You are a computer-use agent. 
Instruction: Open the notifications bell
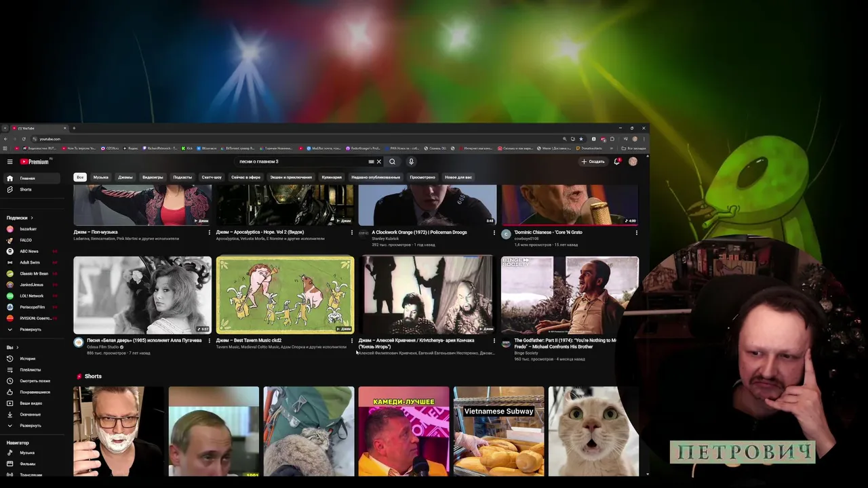[617, 161]
